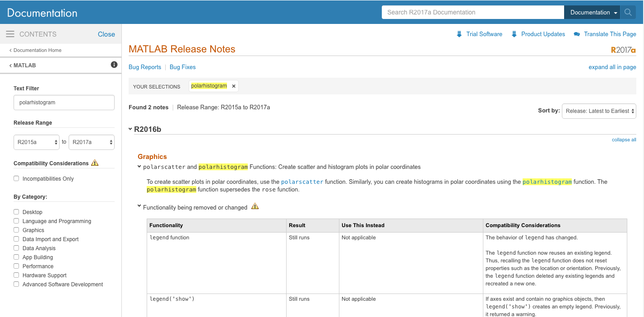Click Translate This Page link
Screen dimensions: 644x317
610,34
